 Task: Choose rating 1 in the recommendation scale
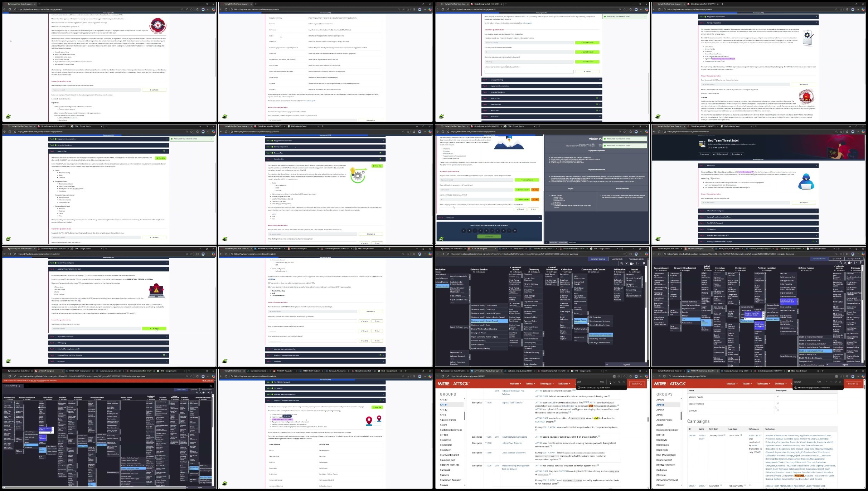coord(464,231)
